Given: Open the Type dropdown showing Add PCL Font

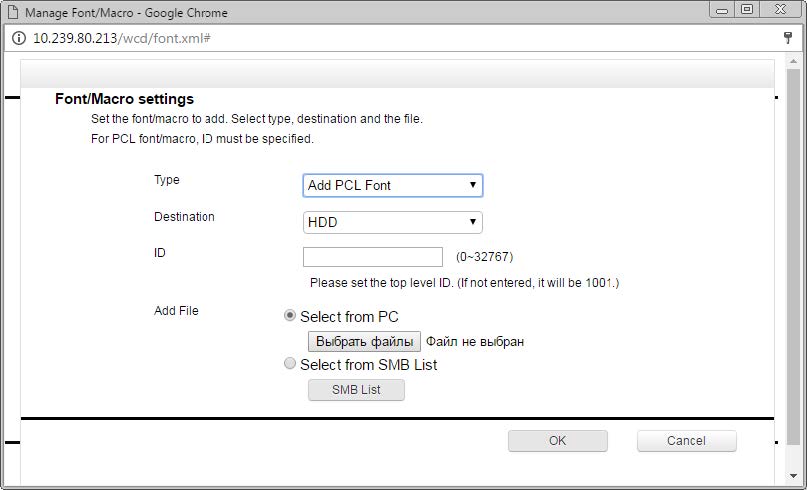Looking at the screenshot, I should [x=393, y=185].
